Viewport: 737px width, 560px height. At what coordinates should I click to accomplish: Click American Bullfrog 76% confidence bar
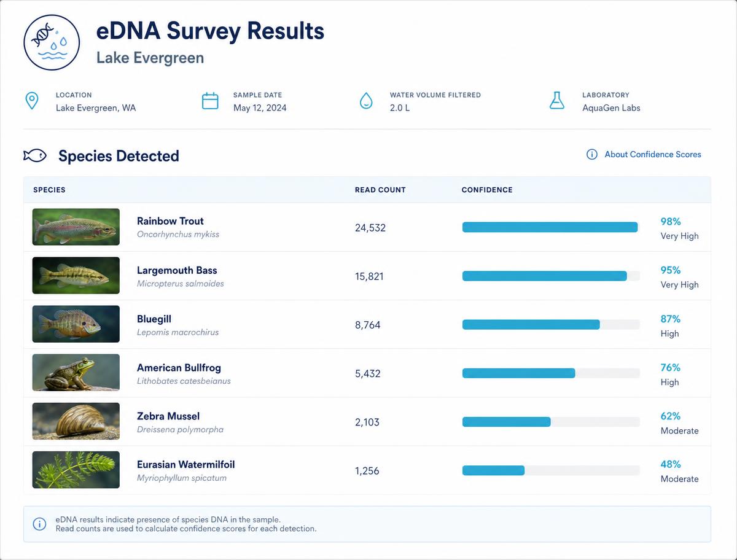(551, 373)
